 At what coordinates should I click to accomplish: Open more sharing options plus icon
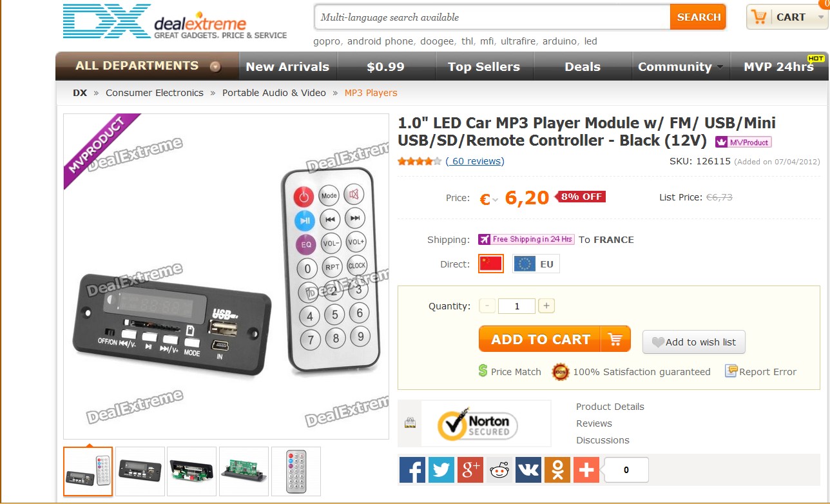pyautogui.click(x=586, y=470)
